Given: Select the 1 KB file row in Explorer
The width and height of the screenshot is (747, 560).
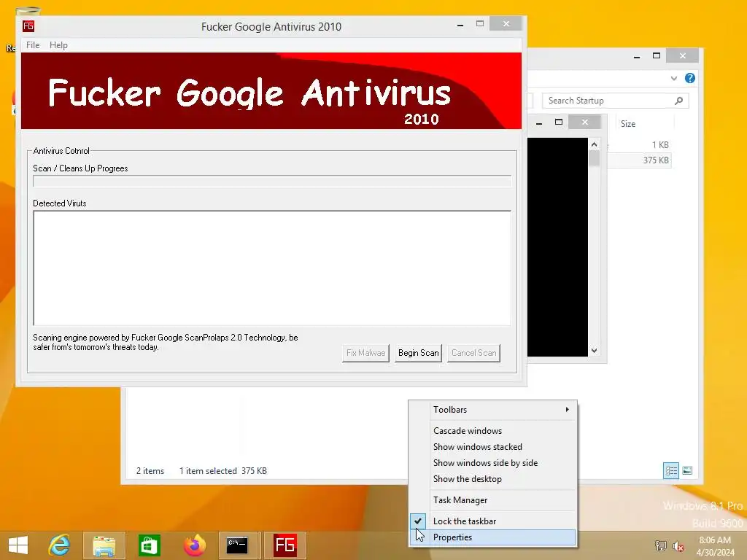Looking at the screenshot, I should point(639,145).
